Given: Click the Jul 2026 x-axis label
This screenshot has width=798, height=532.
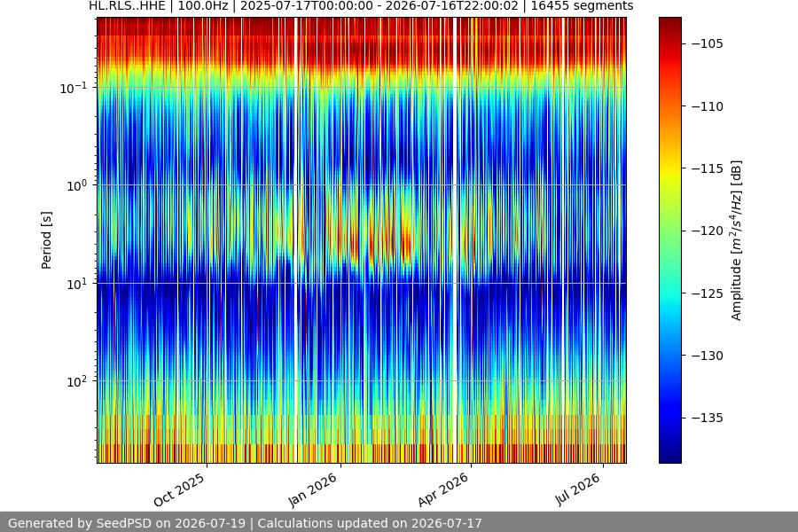Looking at the screenshot, I should [x=577, y=489].
